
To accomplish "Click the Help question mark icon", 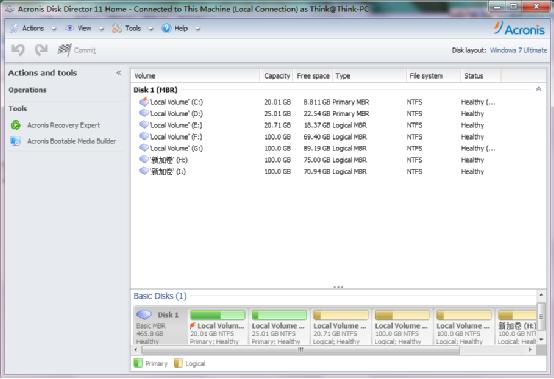I will 166,28.
